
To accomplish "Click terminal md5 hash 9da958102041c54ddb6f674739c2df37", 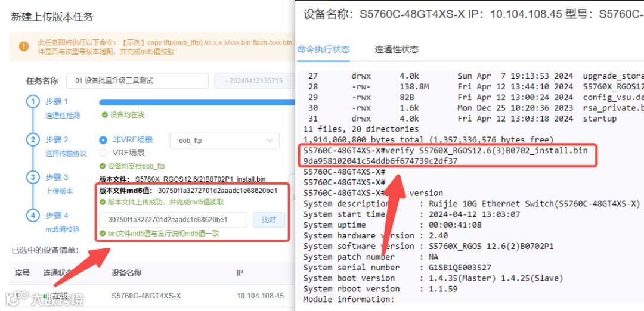I will point(380,161).
